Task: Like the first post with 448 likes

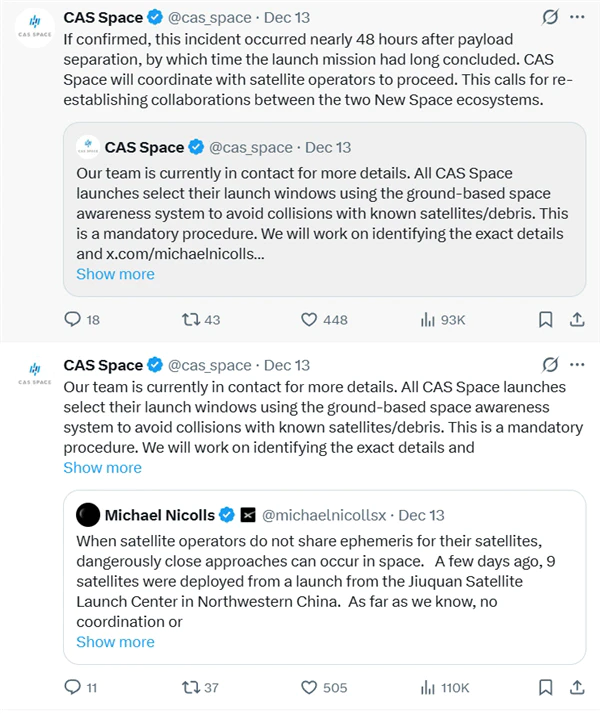Action: pyautogui.click(x=310, y=319)
